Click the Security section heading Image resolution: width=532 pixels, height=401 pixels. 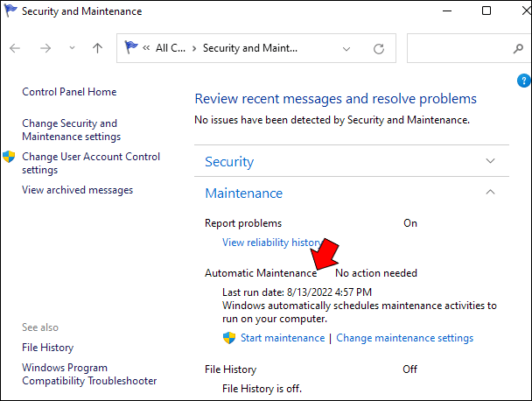click(x=229, y=162)
